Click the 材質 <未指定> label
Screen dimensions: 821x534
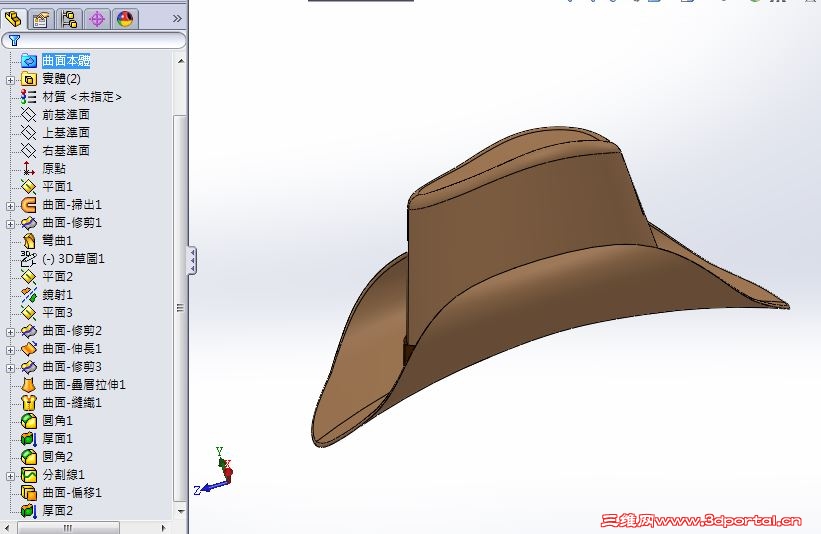coord(82,97)
